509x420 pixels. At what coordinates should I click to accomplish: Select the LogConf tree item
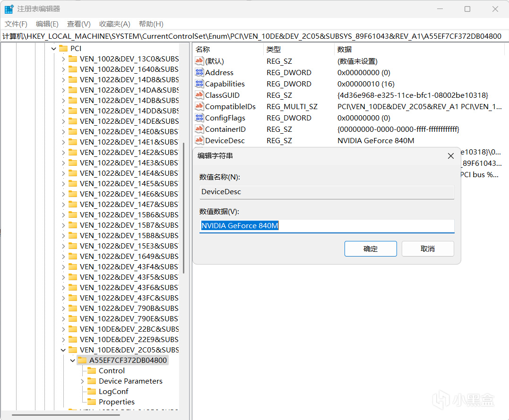(113, 392)
